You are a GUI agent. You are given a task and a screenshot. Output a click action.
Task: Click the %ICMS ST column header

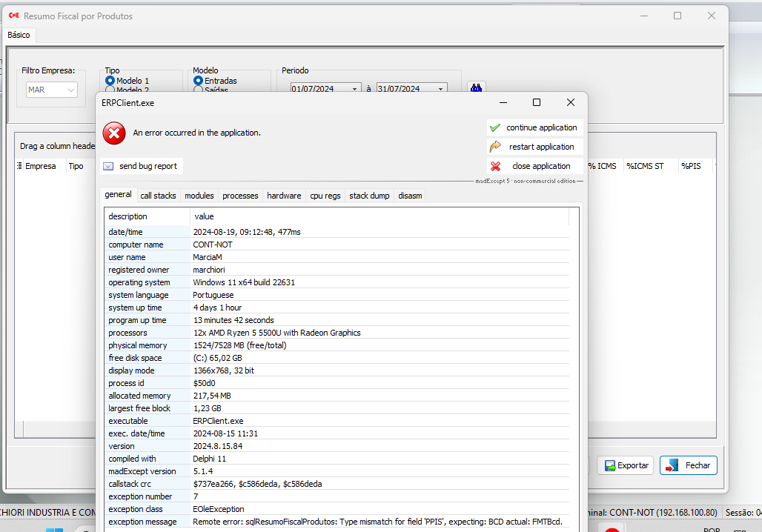(645, 166)
